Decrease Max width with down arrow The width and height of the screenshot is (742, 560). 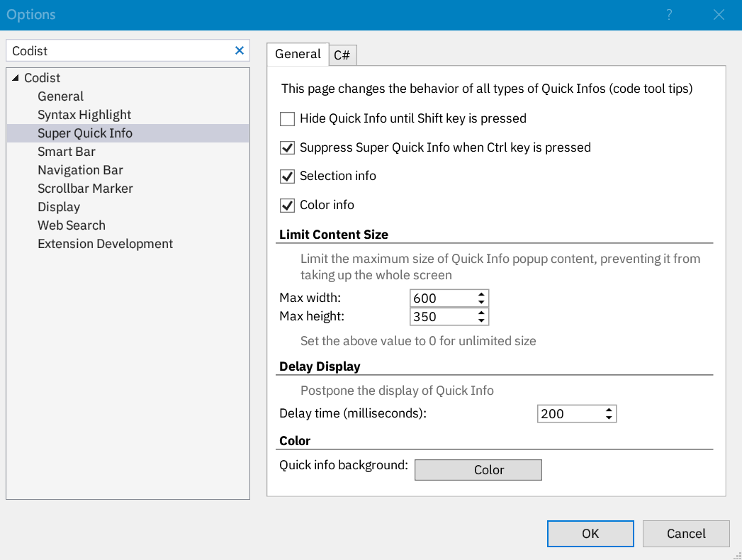(481, 302)
